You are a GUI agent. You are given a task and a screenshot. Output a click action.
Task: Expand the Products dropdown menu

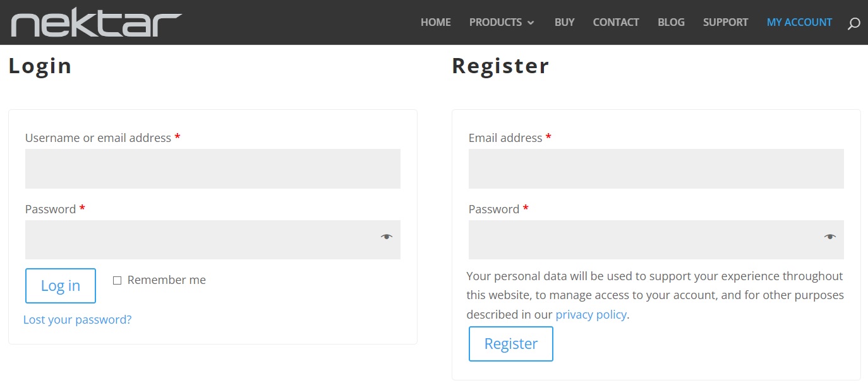click(x=502, y=22)
